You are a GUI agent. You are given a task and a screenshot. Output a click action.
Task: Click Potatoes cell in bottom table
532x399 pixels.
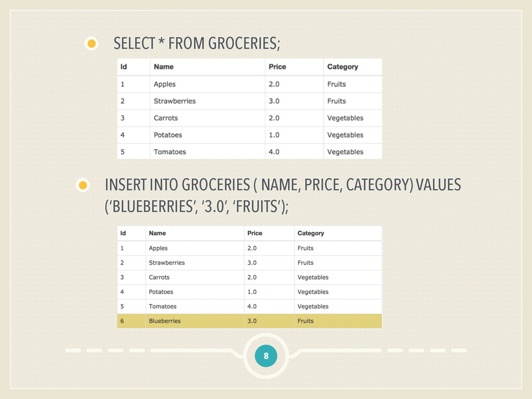coord(161,292)
